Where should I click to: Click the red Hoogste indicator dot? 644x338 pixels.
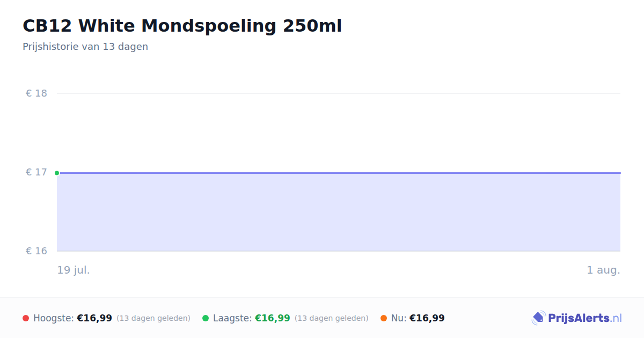26,318
